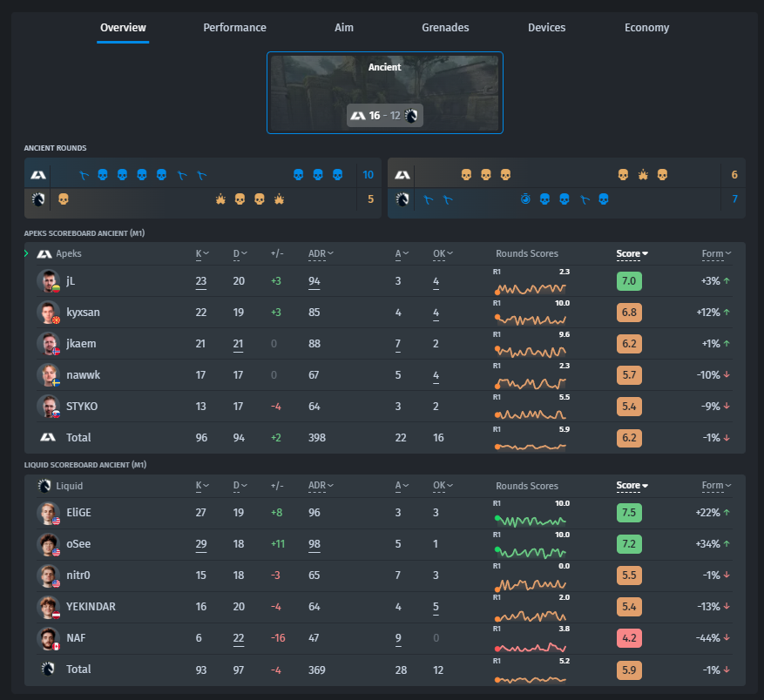Screen dimensions: 764x700
Task: Sort Liquid scoreboard by Score column
Action: [632, 486]
